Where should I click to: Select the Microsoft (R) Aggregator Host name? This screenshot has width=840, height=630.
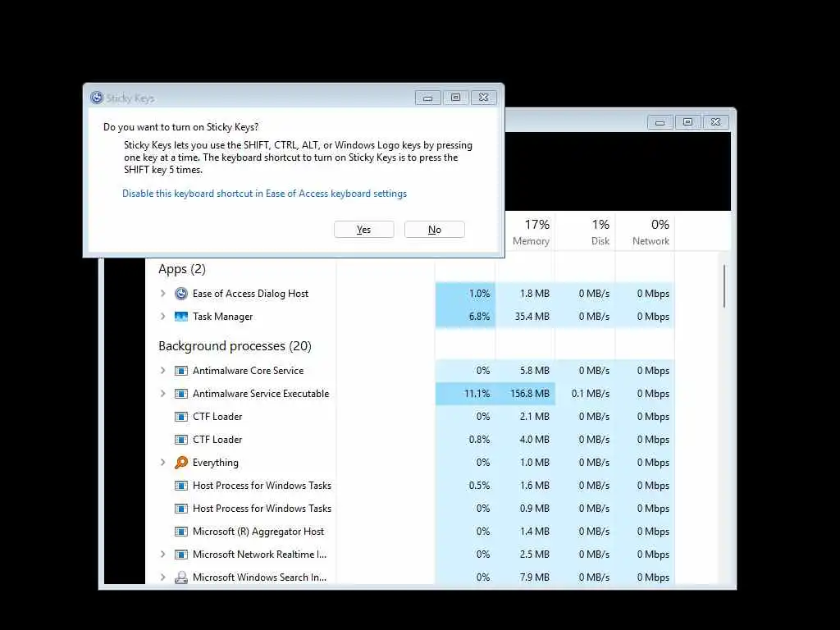[258, 532]
